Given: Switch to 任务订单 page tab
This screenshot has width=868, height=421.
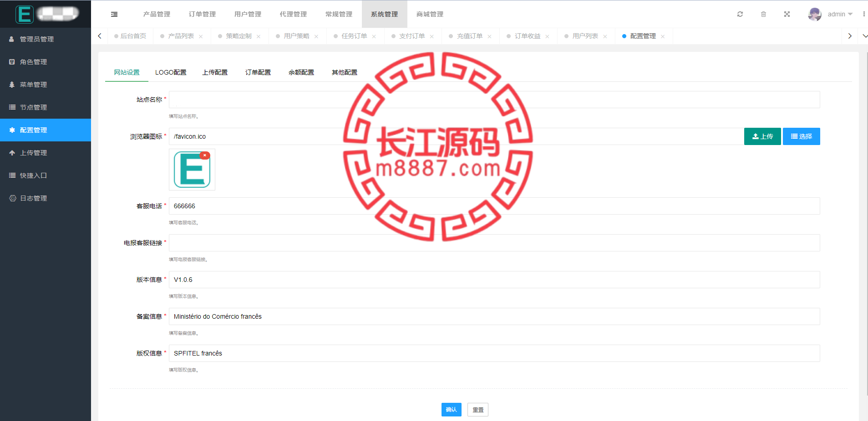Looking at the screenshot, I should (354, 36).
